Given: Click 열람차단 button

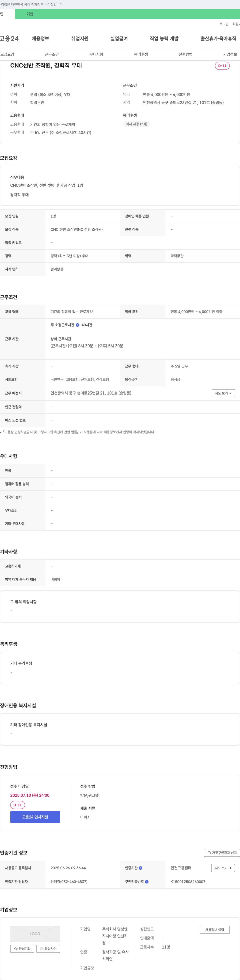Looking at the screenshot, I should (x=48, y=948).
